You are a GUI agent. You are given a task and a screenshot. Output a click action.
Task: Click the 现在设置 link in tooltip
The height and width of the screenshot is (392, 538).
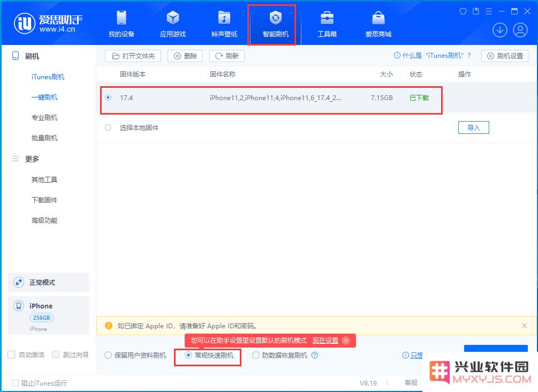(325, 341)
